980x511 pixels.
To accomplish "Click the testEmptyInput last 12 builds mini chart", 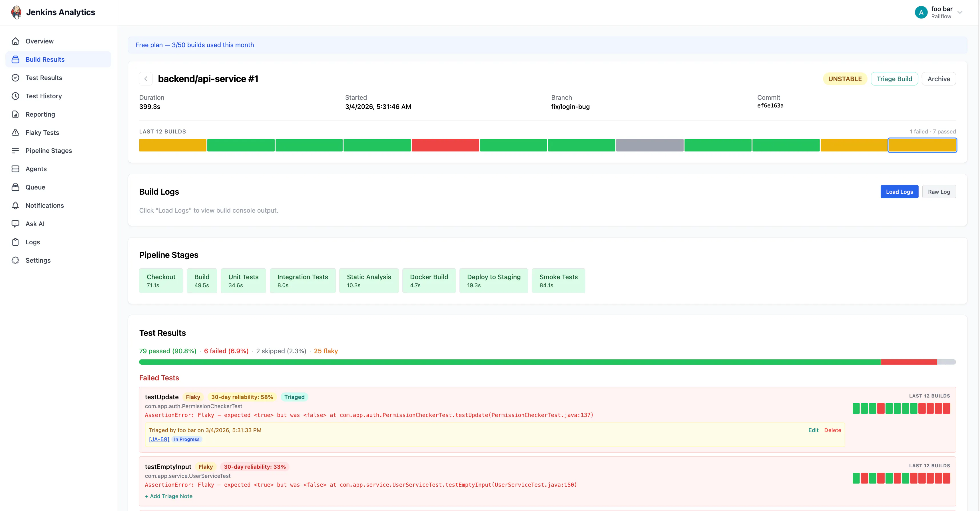I will click(901, 478).
